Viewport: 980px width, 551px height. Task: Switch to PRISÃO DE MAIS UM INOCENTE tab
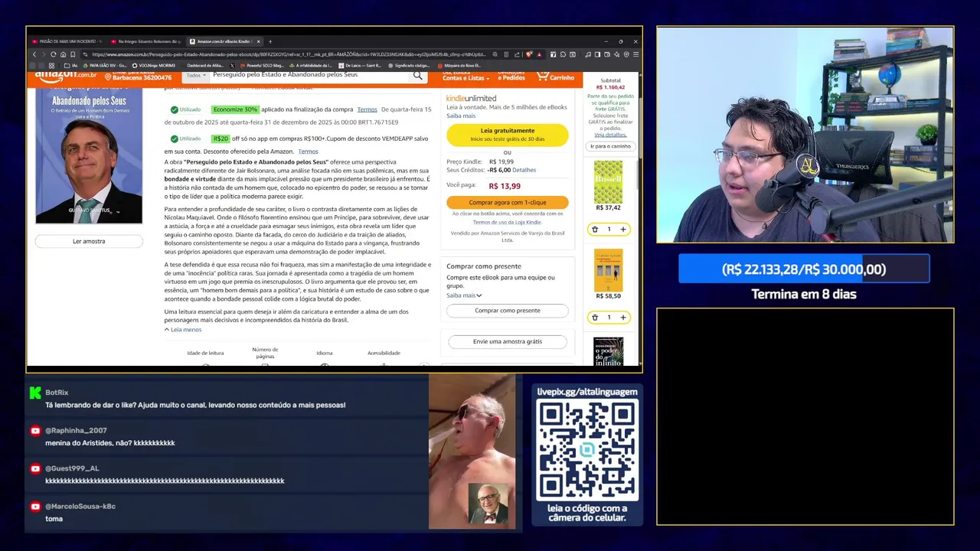tap(66, 41)
